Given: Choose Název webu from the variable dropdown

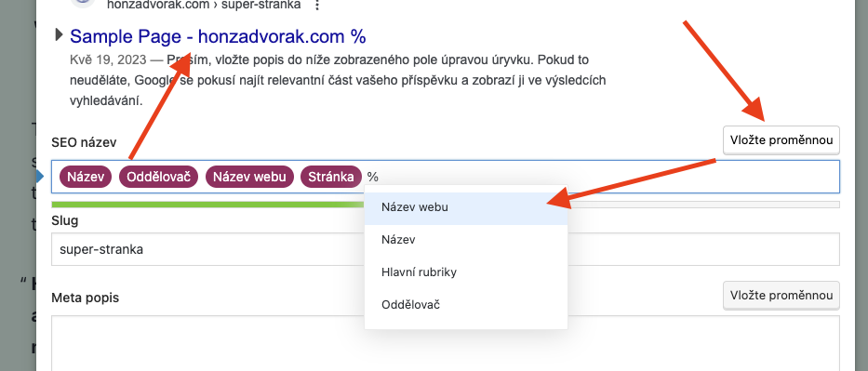Looking at the screenshot, I should click(466, 208).
